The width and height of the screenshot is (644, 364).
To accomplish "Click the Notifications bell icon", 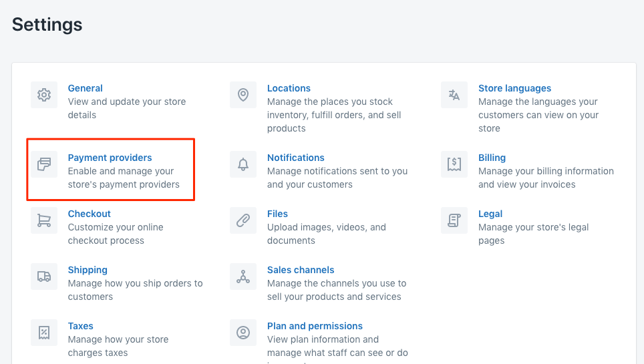I will pyautogui.click(x=243, y=164).
